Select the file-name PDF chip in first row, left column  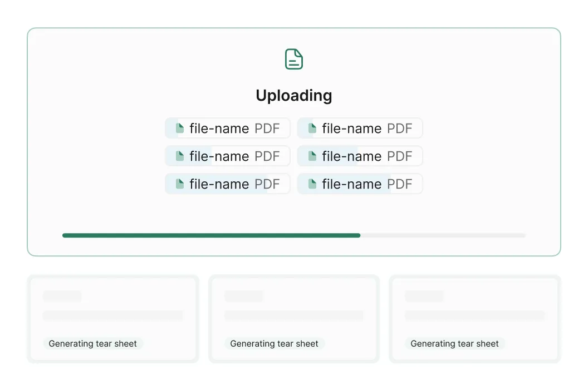228,128
